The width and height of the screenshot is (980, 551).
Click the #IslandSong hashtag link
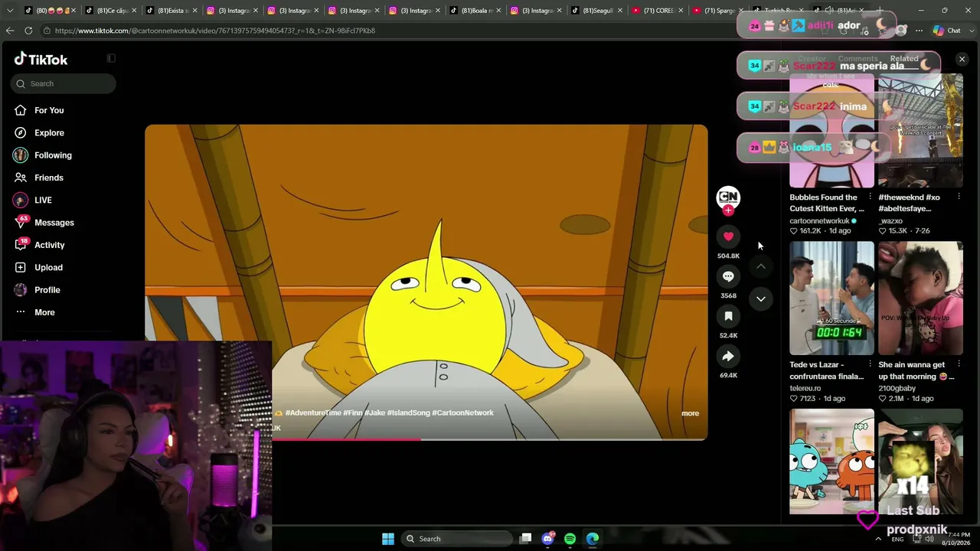[x=408, y=413]
